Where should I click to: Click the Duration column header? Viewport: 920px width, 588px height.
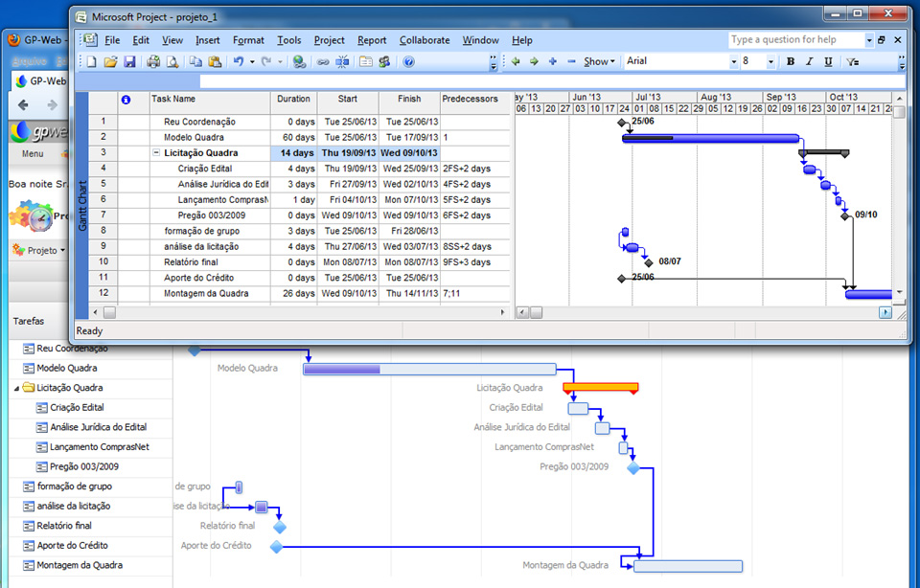click(294, 102)
